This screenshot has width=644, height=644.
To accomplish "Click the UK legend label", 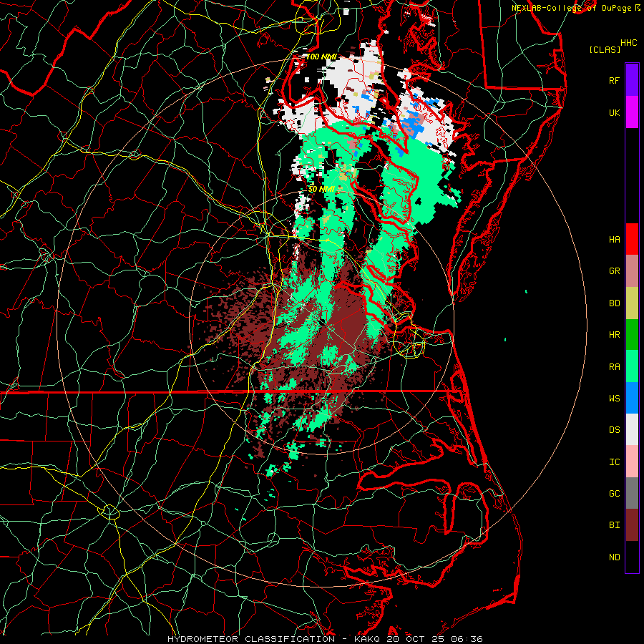I will [614, 112].
